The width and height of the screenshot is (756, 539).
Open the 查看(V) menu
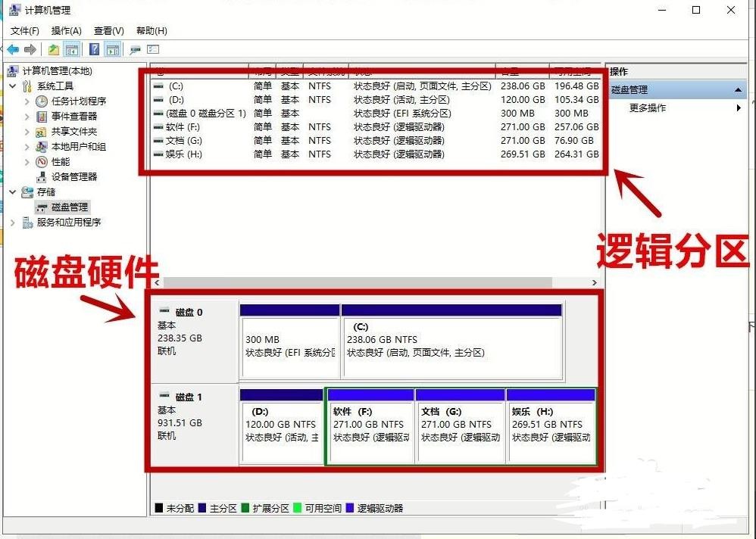[108, 31]
